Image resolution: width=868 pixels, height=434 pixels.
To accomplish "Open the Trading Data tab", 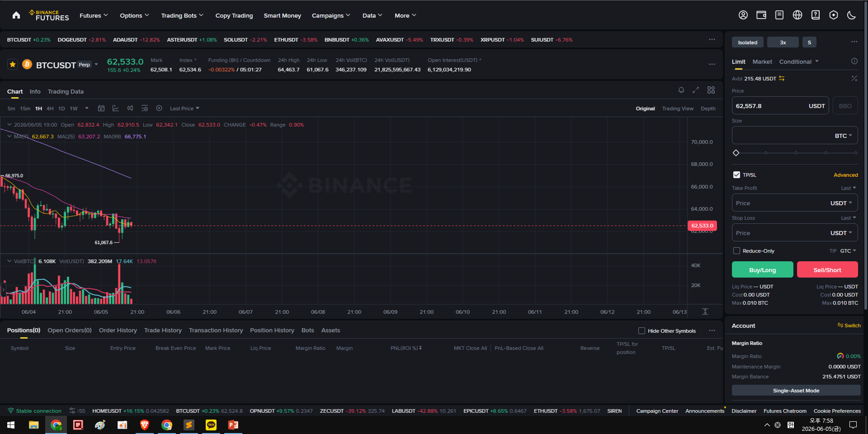I will tap(65, 92).
